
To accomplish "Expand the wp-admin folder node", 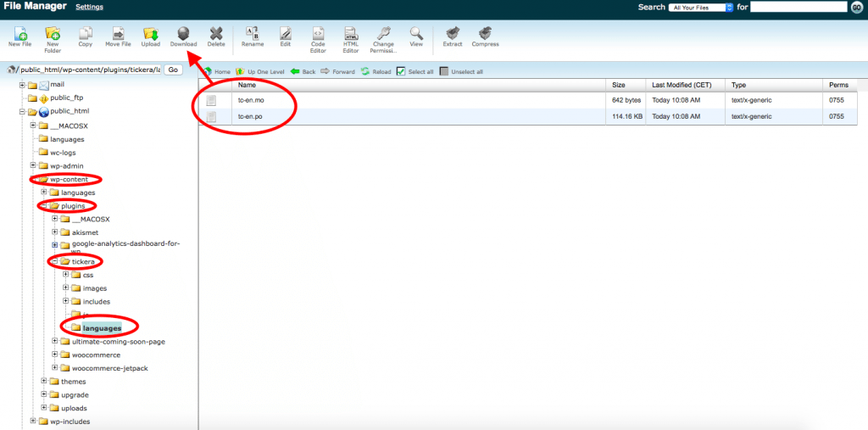I will (33, 165).
